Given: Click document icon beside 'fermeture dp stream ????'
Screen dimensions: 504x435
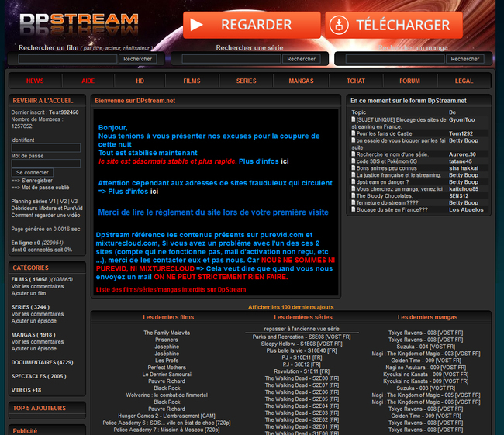Looking at the screenshot, I should point(354,202).
